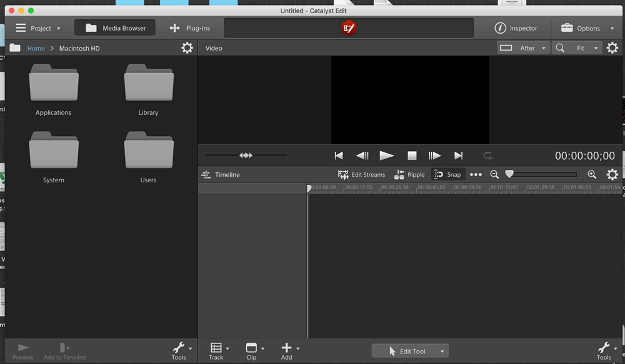Expand the Add dropdown arrow
This screenshot has width=625, height=364.
coord(297,348)
